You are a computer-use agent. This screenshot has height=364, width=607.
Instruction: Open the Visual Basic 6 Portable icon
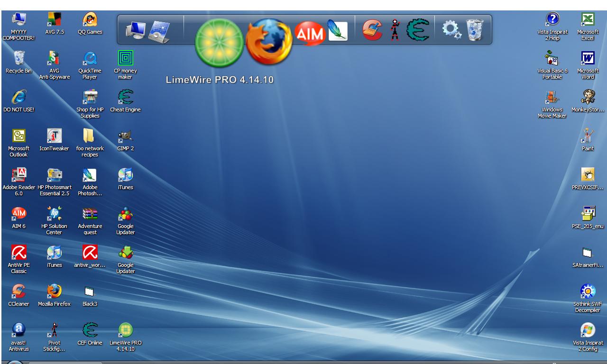click(x=552, y=66)
